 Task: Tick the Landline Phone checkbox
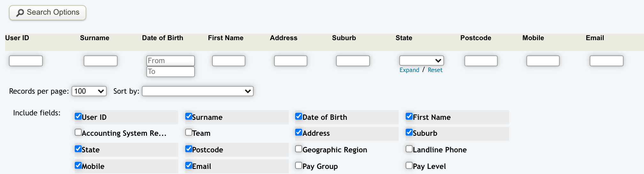tap(409, 149)
